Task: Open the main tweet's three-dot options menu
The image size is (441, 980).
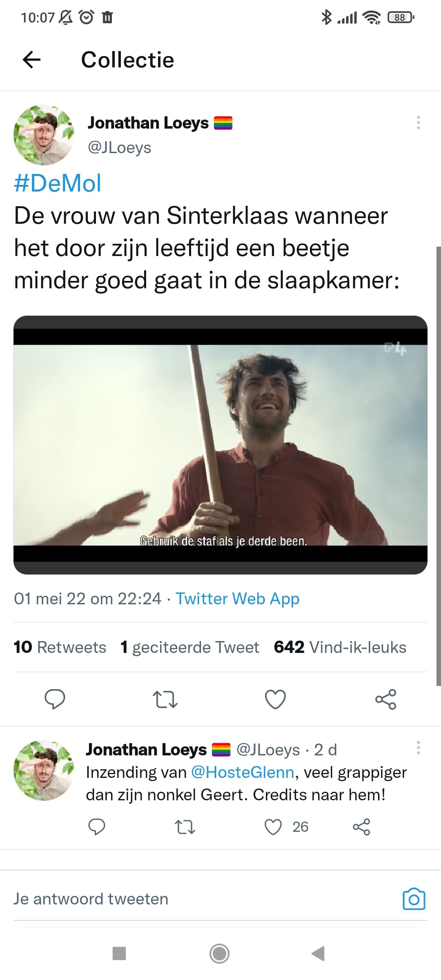Action: pos(418,122)
